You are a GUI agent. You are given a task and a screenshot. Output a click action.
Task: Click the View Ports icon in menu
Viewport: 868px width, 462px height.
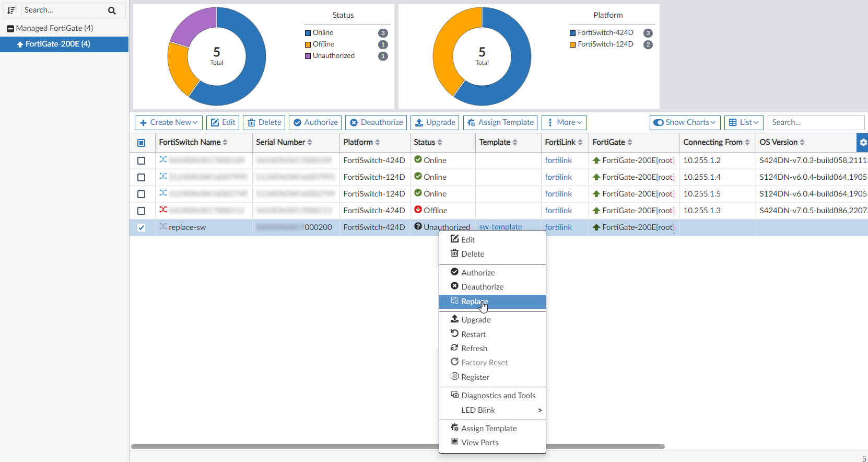point(455,442)
